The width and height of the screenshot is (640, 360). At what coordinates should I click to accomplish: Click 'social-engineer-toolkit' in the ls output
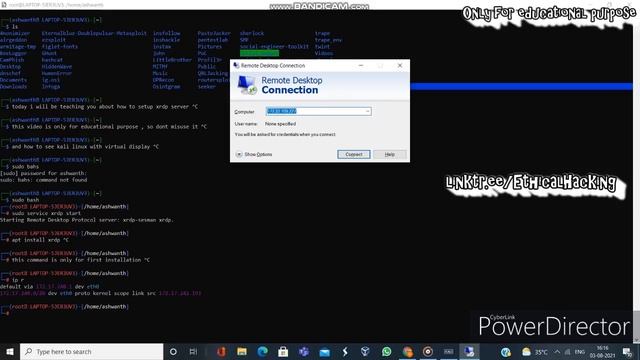click(x=274, y=47)
